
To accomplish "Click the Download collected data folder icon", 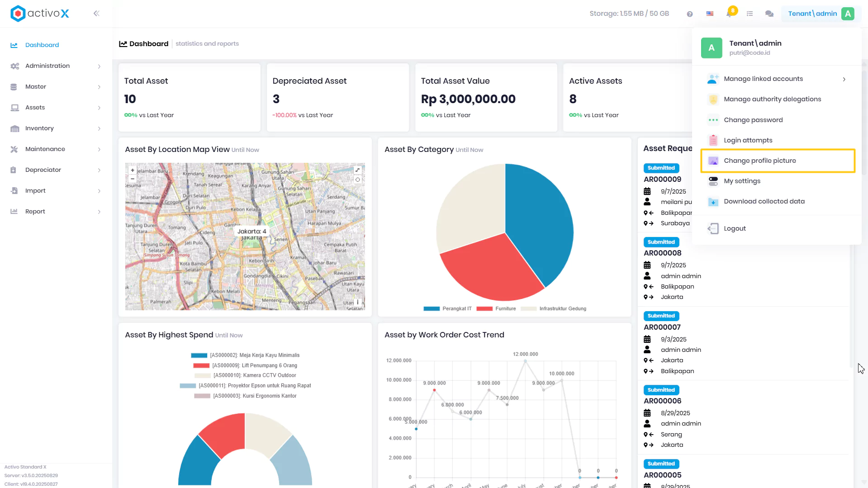I will click(x=713, y=202).
